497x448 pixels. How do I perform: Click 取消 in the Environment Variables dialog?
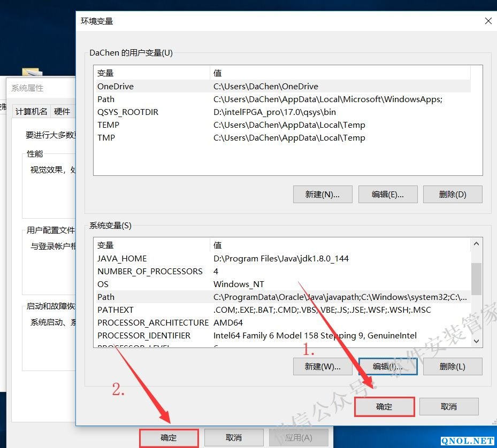[448, 407]
